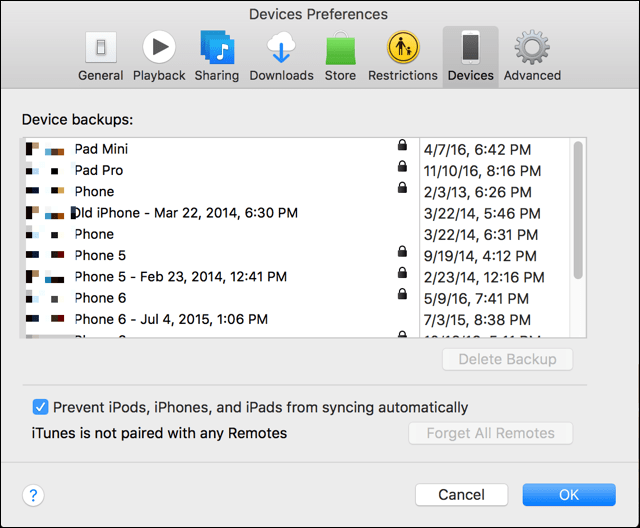640x528 pixels.
Task: Toggle Prevent iPods, iPhones, iPads syncing checkbox
Action: (x=40, y=407)
